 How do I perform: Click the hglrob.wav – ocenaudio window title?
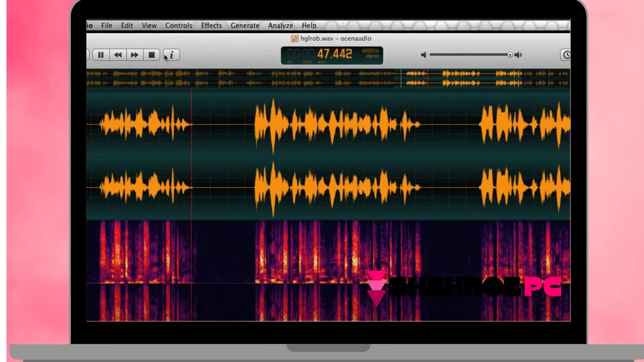click(336, 39)
